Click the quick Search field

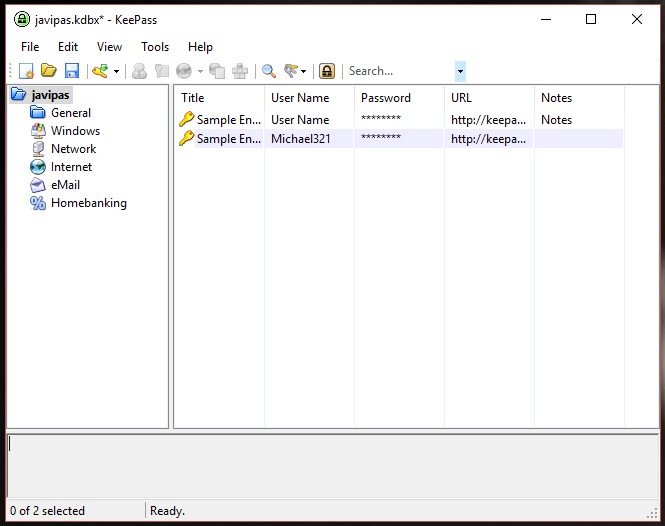401,71
